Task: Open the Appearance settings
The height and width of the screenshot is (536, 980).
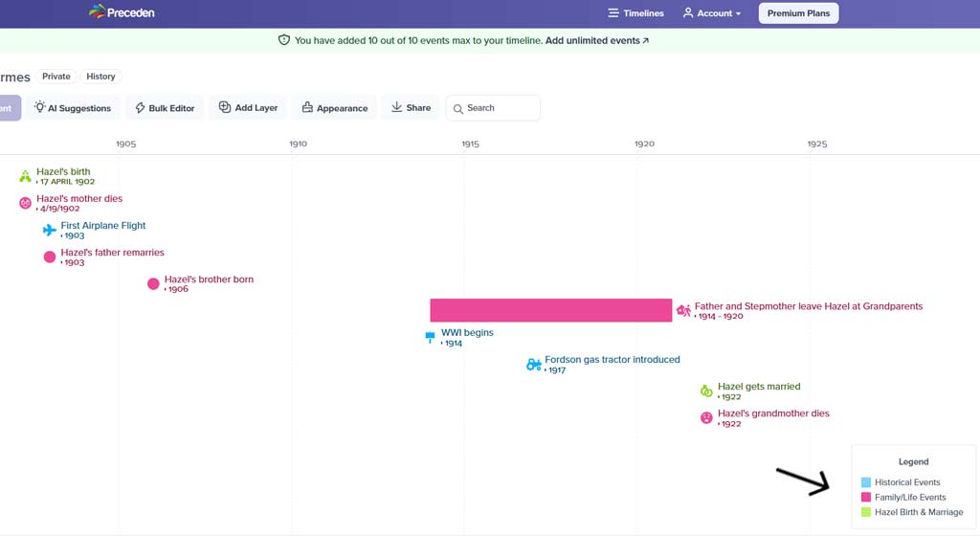Action: 334,108
